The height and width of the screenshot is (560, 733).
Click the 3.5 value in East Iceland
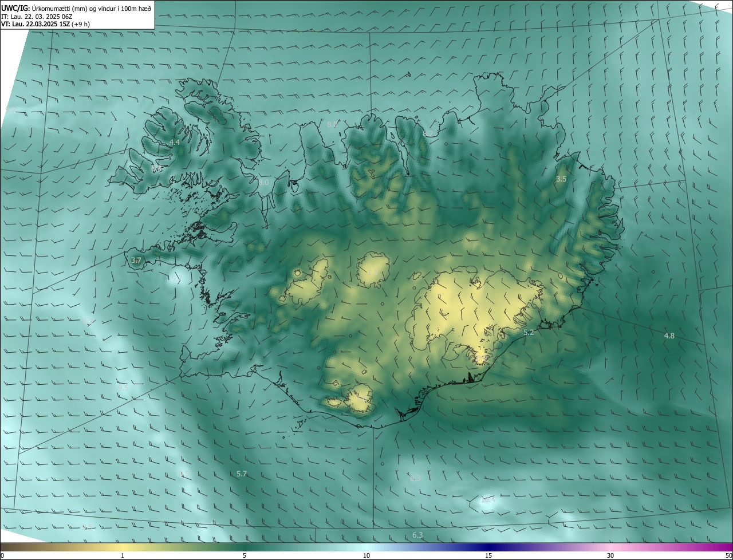561,179
